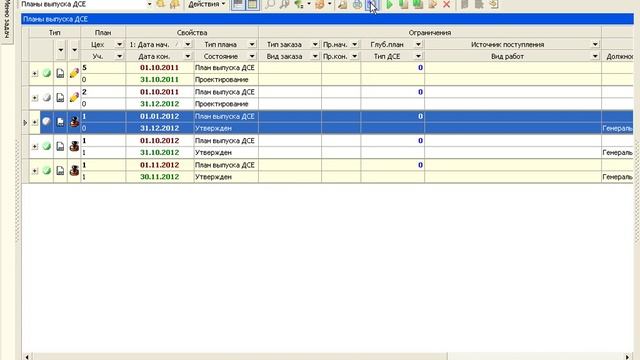Click the green copy documents icon right of play arrow
This screenshot has height=360, width=640.
pos(403,4)
